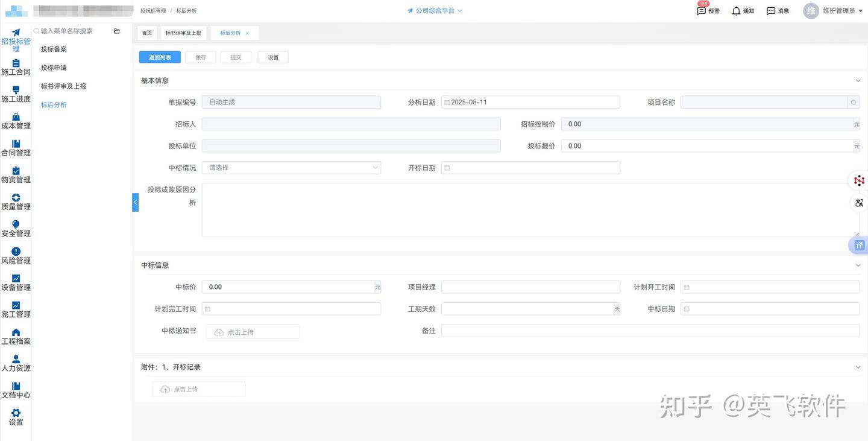Go to 质量管理 module
The image size is (868, 441).
16,202
